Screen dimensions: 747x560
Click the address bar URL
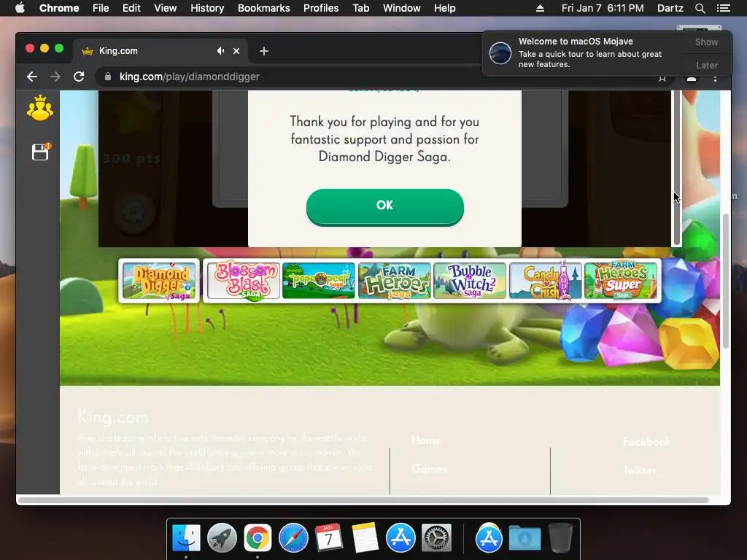[190, 77]
